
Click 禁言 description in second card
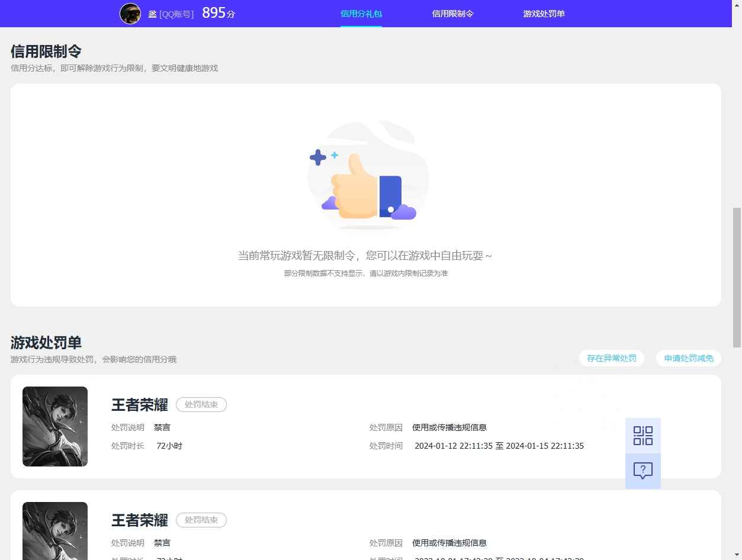(x=162, y=543)
